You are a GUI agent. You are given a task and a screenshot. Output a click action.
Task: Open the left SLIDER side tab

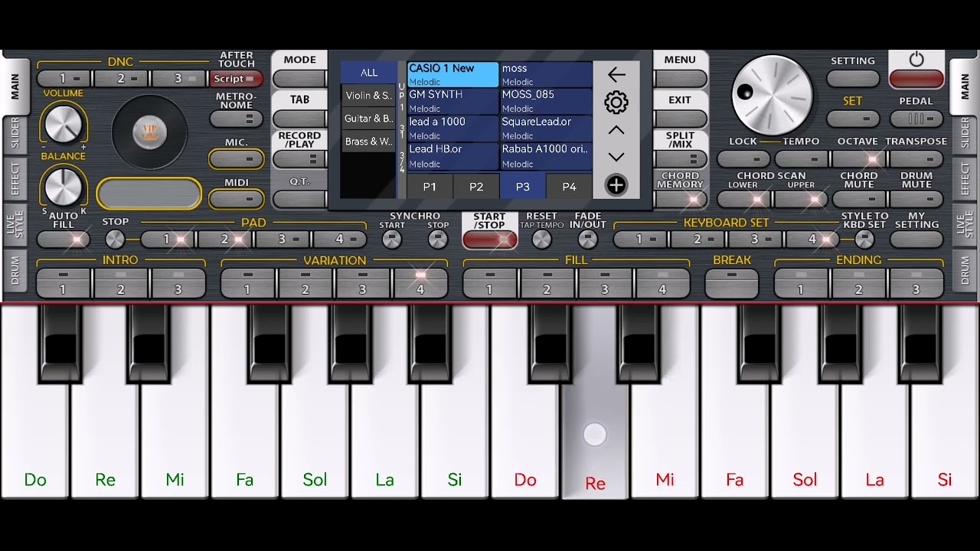coord(15,133)
